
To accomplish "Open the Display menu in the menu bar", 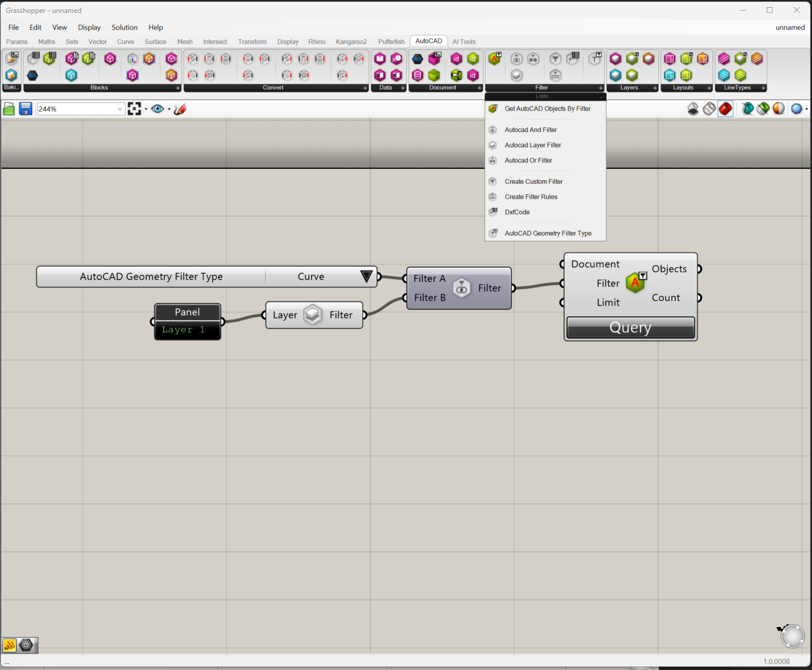I will click(89, 27).
